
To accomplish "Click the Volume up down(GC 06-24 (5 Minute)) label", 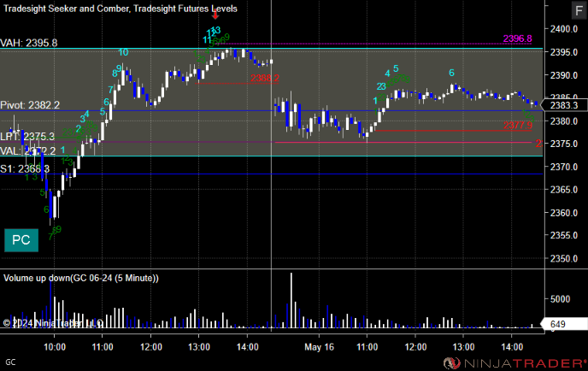I will [x=81, y=278].
